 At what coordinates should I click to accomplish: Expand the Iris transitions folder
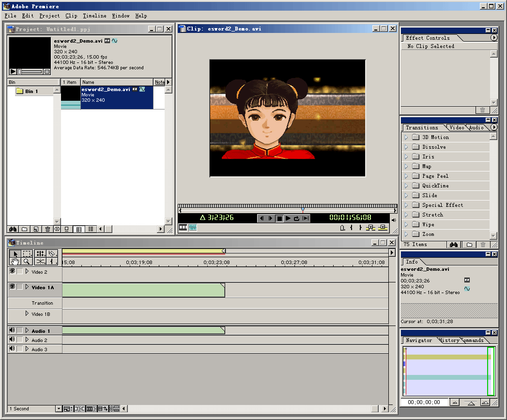(x=406, y=156)
